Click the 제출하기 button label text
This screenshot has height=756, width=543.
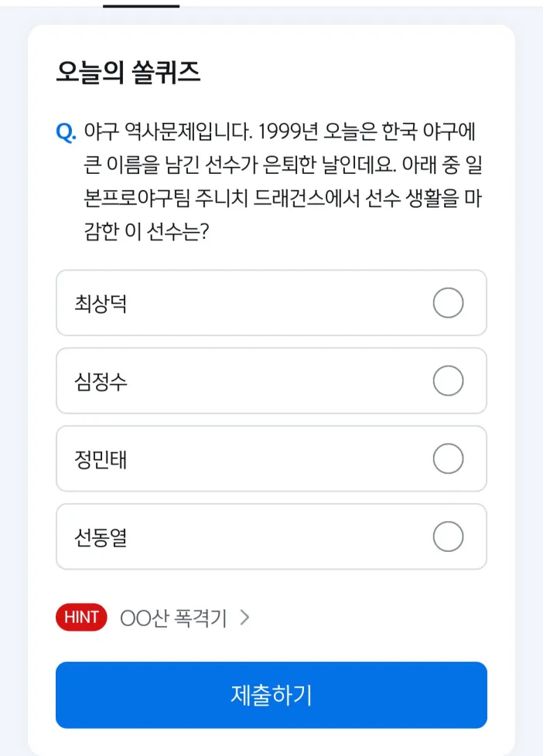click(271, 694)
